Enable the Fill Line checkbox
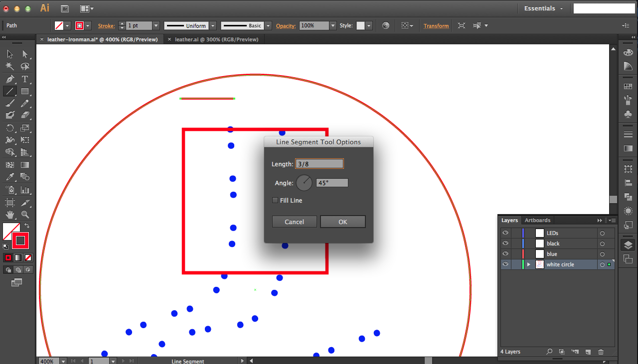 click(x=275, y=200)
